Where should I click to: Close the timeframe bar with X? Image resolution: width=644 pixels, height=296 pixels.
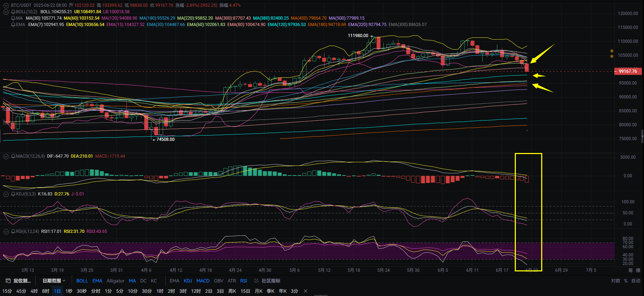coord(306,291)
